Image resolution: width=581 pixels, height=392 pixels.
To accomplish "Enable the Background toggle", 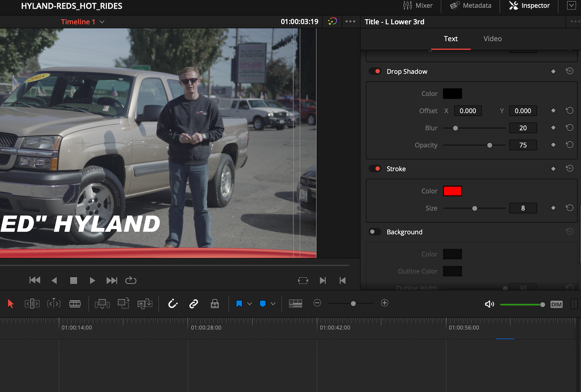I will point(375,232).
